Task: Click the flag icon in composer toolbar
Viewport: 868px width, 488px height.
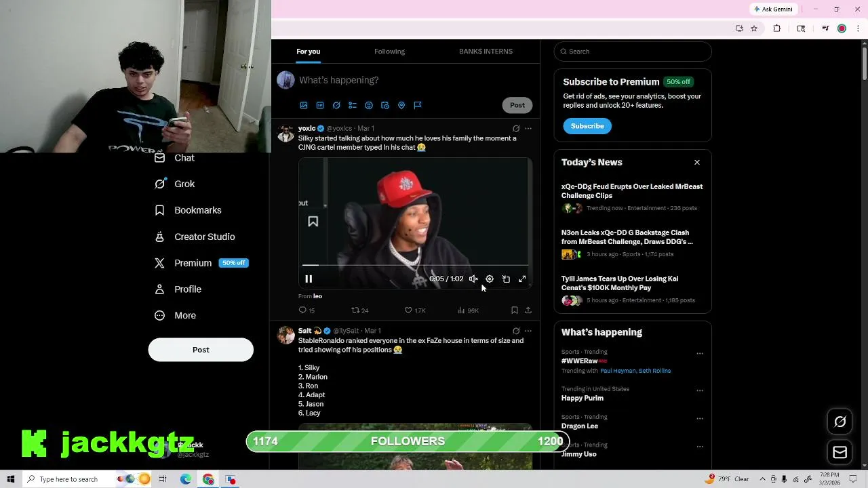Action: click(x=418, y=105)
